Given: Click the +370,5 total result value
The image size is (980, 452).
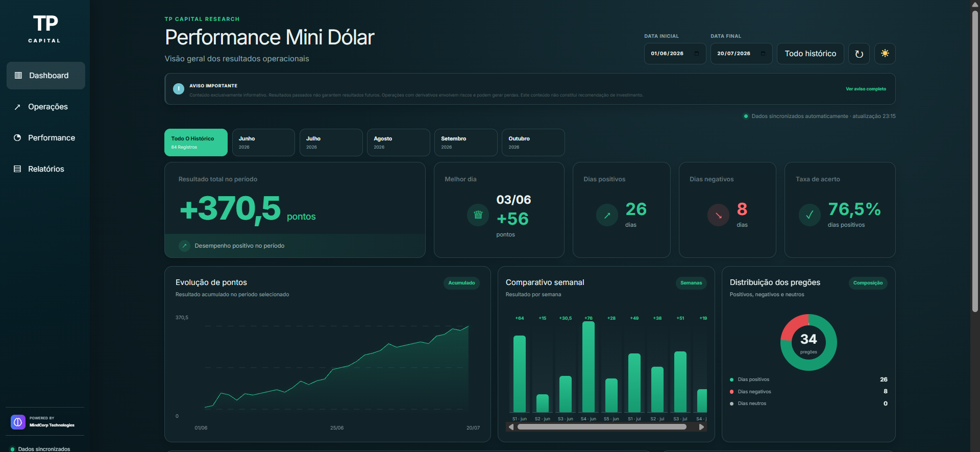Looking at the screenshot, I should 230,209.
